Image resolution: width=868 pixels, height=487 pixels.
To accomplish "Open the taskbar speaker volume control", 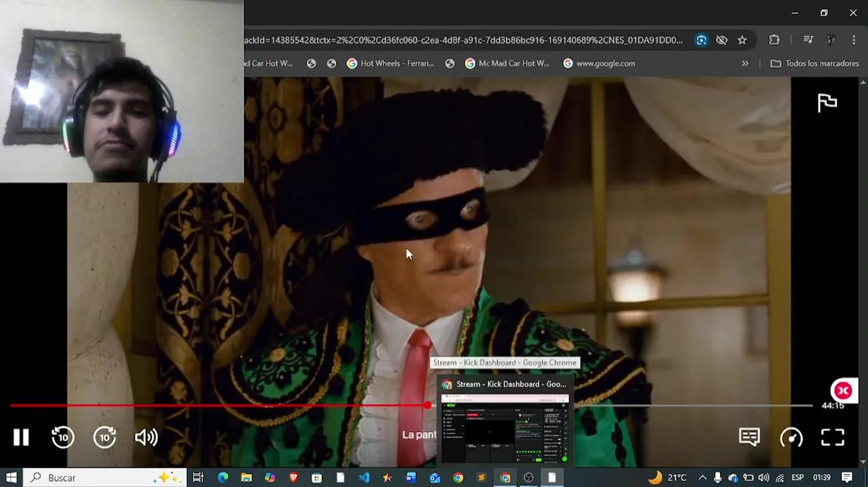I will point(763,478).
